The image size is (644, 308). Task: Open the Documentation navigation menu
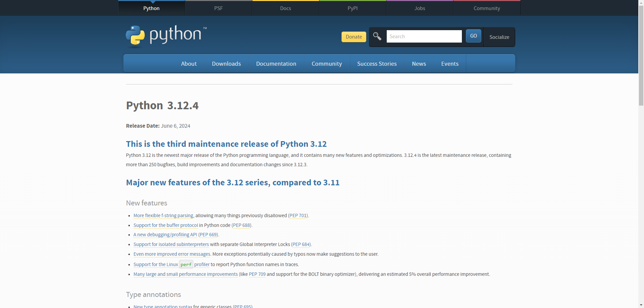[x=276, y=64]
